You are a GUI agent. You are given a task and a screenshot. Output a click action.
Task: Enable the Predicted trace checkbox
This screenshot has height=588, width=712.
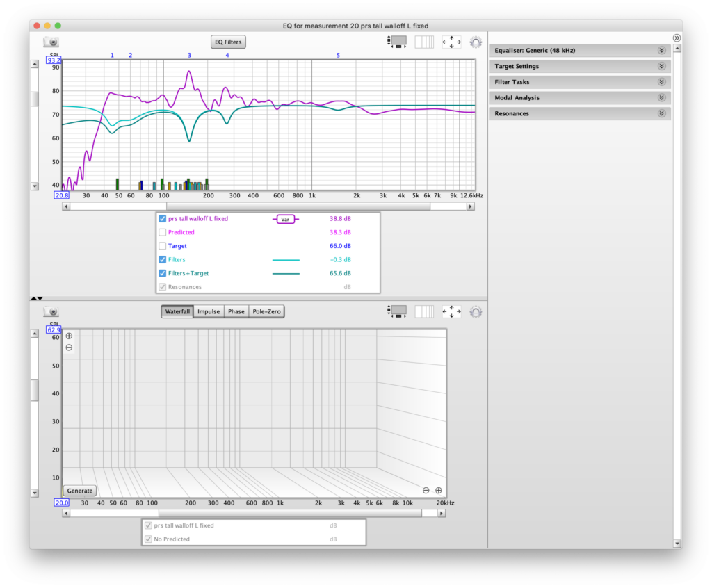coord(163,232)
